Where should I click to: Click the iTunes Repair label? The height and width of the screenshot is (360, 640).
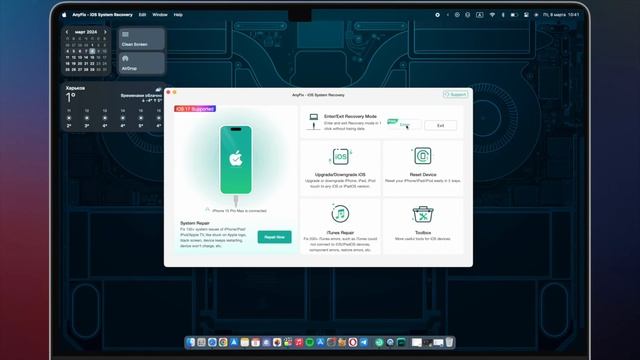coord(340,232)
